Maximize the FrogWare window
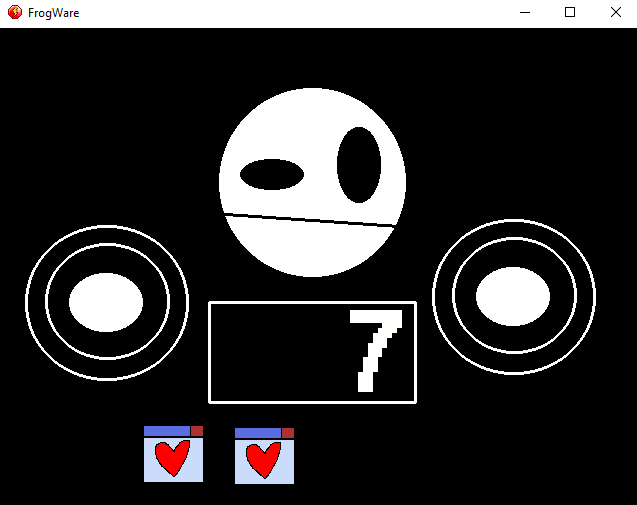This screenshot has height=505, width=637. point(570,13)
